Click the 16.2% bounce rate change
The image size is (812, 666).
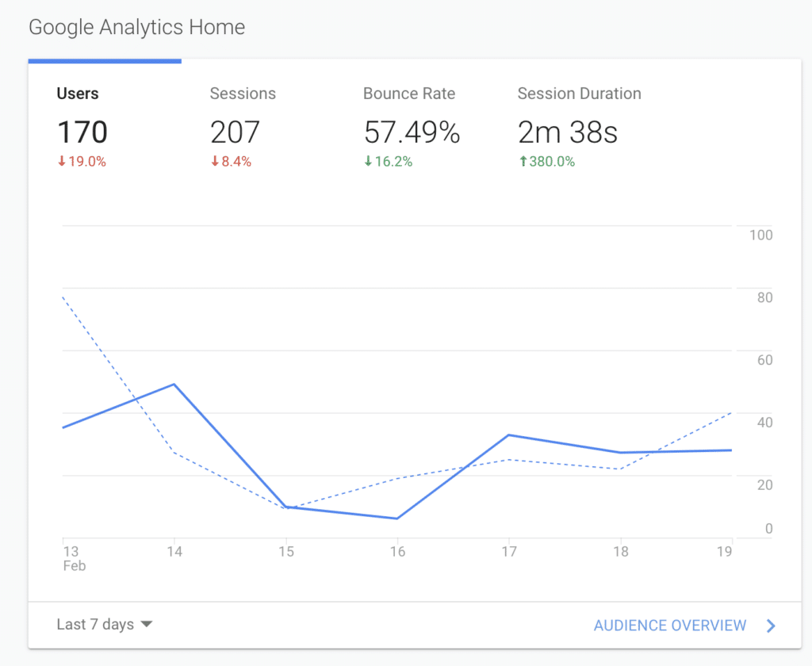[389, 162]
